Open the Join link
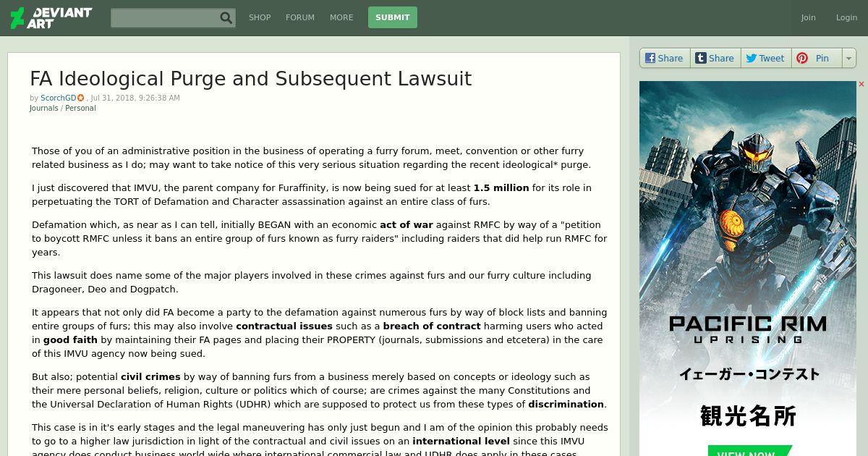This screenshot has height=456, width=868. point(809,17)
